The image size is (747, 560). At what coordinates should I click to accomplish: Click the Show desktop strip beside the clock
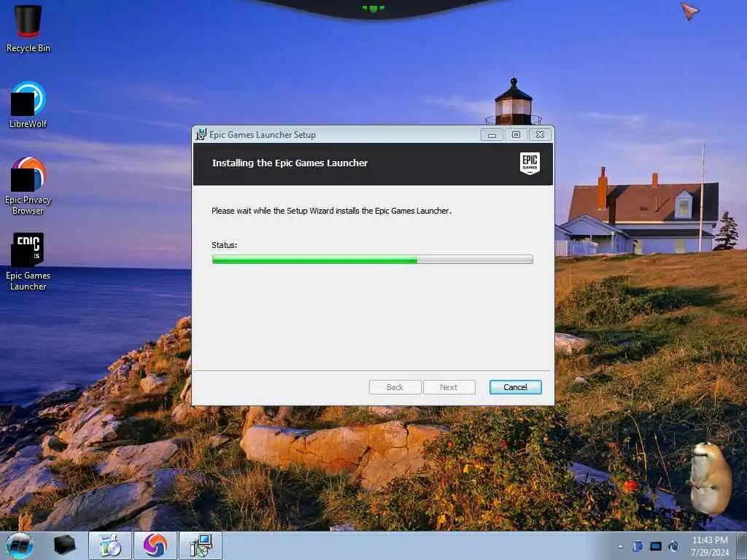[x=742, y=545]
